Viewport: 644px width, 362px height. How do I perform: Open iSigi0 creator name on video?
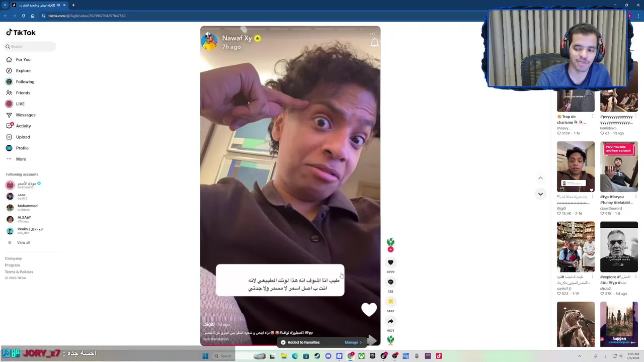[x=209, y=325]
